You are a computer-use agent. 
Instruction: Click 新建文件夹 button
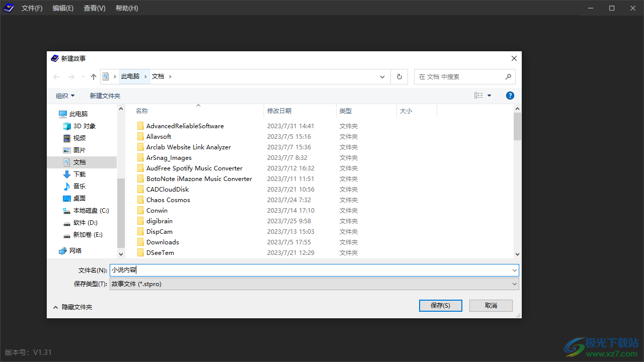tap(105, 96)
